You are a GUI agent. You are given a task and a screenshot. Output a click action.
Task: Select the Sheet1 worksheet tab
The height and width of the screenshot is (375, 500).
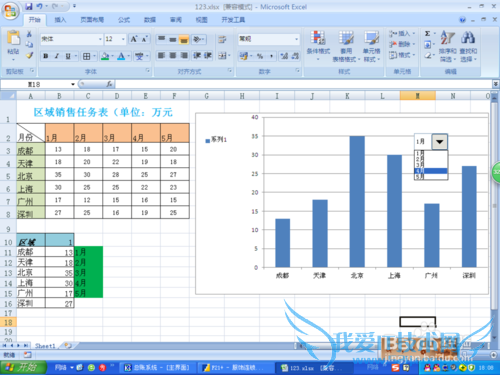45,346
